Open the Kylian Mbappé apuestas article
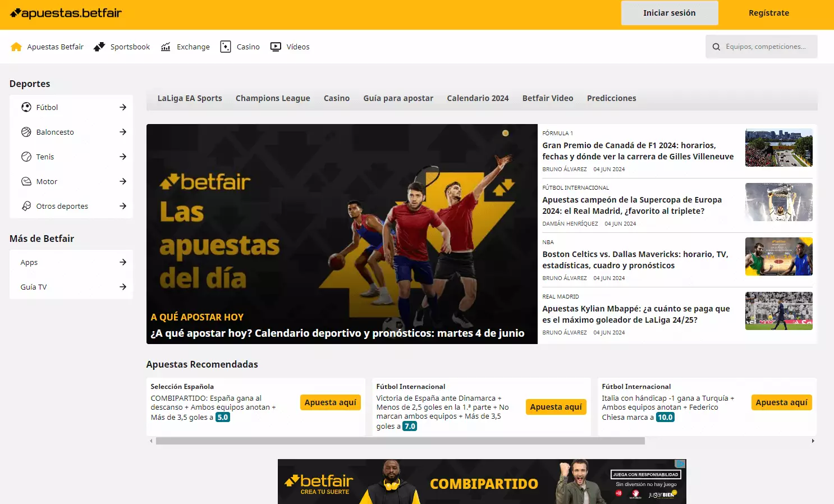This screenshot has width=834, height=504. tap(636, 314)
